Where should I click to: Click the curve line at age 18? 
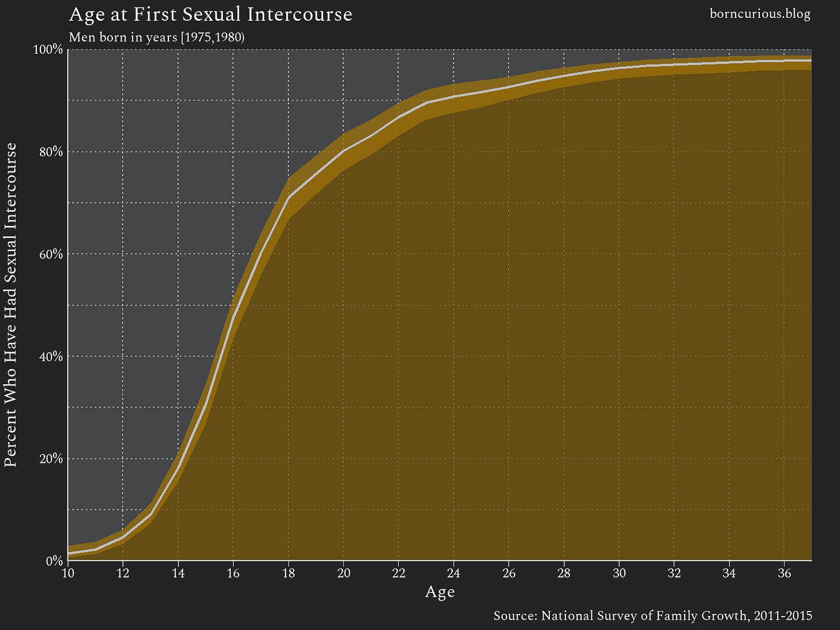tap(288, 197)
